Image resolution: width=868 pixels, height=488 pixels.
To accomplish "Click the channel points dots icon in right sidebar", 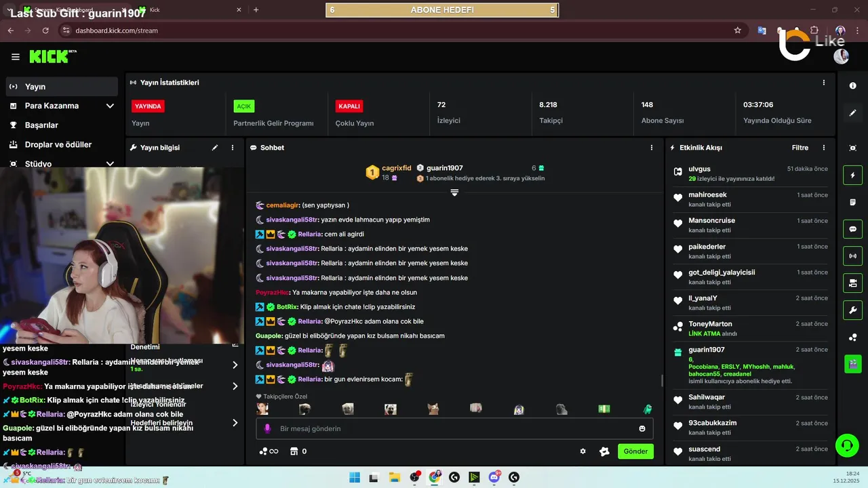I will tap(853, 338).
